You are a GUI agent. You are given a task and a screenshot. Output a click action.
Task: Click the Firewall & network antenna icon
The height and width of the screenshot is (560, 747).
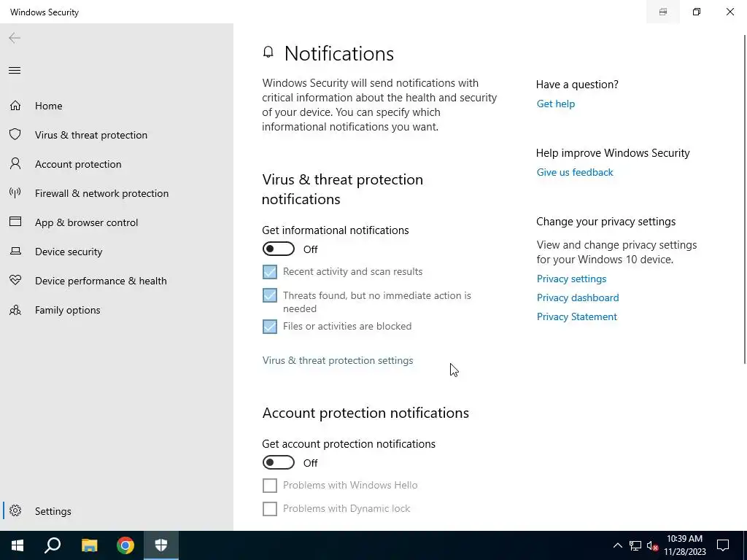(x=15, y=192)
